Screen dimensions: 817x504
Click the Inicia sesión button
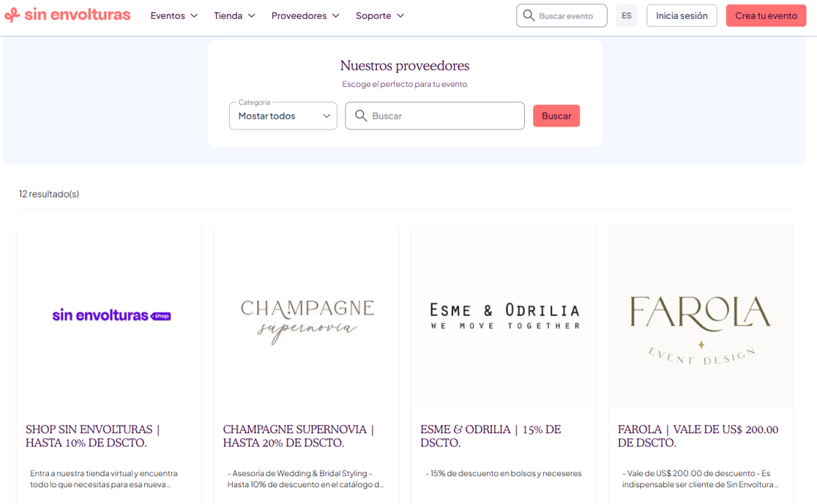pos(682,15)
